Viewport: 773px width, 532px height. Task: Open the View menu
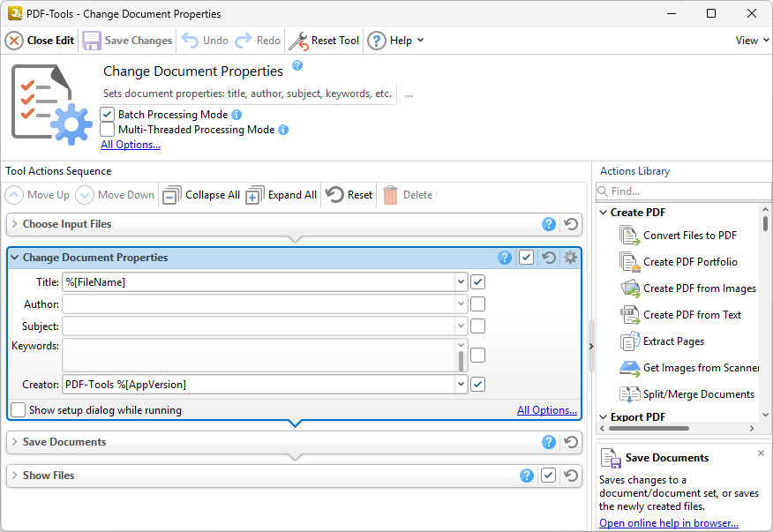click(x=751, y=41)
